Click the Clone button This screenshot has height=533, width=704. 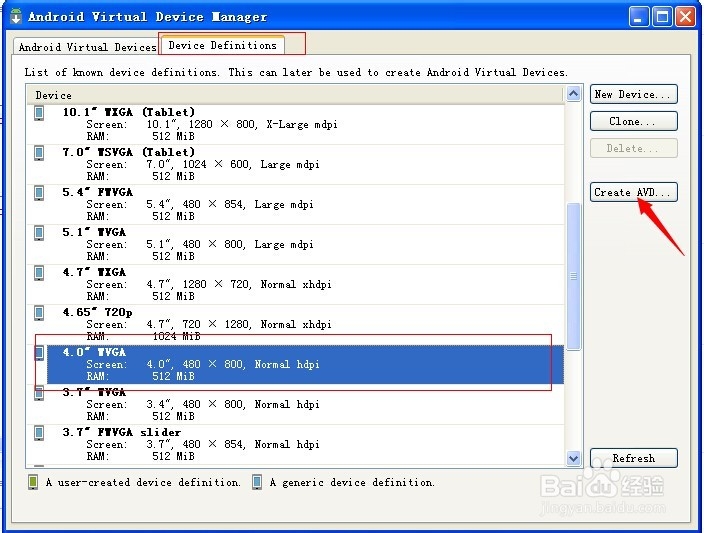coord(634,121)
